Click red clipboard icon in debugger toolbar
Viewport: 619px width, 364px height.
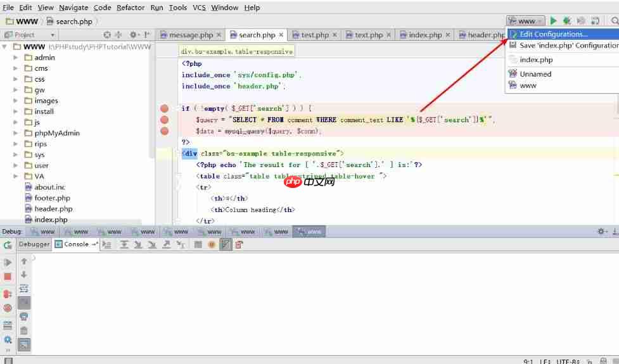239,244
